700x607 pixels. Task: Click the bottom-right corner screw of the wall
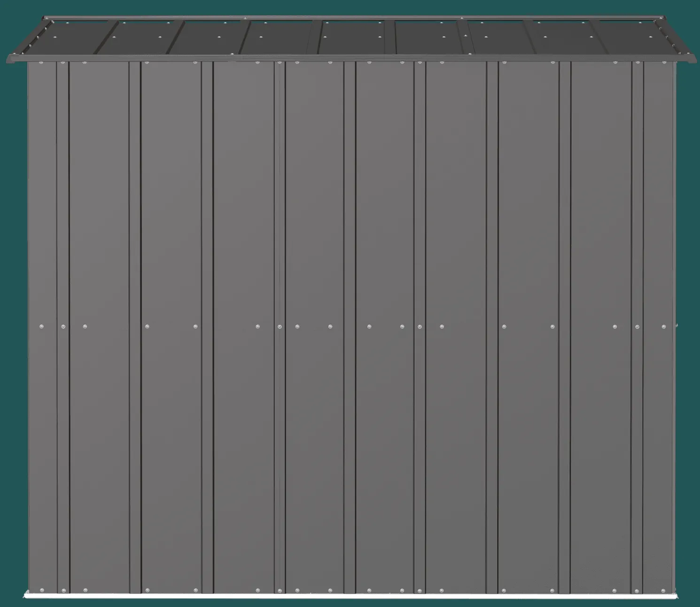pyautogui.click(x=663, y=590)
